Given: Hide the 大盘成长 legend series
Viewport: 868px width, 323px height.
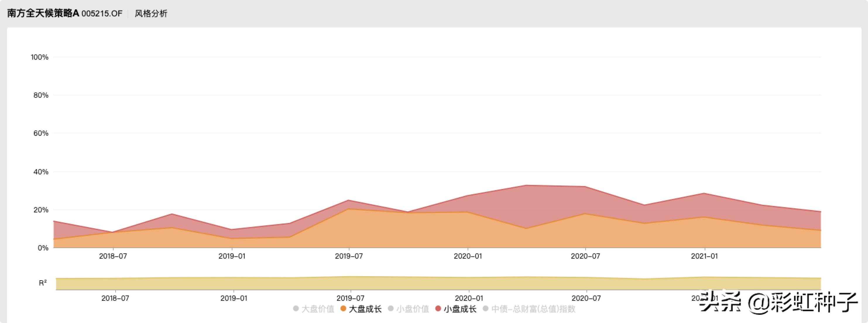Looking at the screenshot, I should 365,309.
